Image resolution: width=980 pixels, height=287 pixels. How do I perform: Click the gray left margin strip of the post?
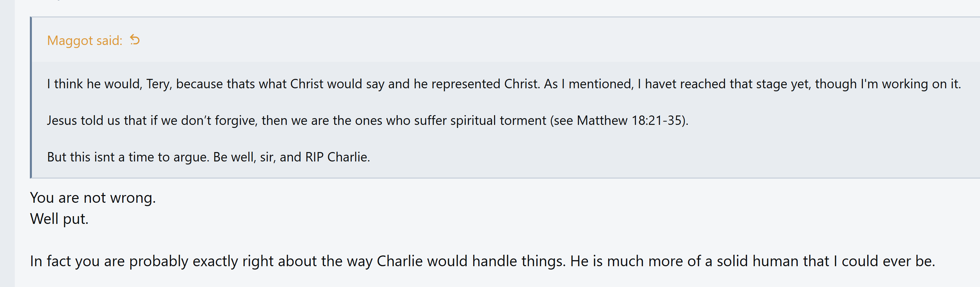[x=7, y=144]
